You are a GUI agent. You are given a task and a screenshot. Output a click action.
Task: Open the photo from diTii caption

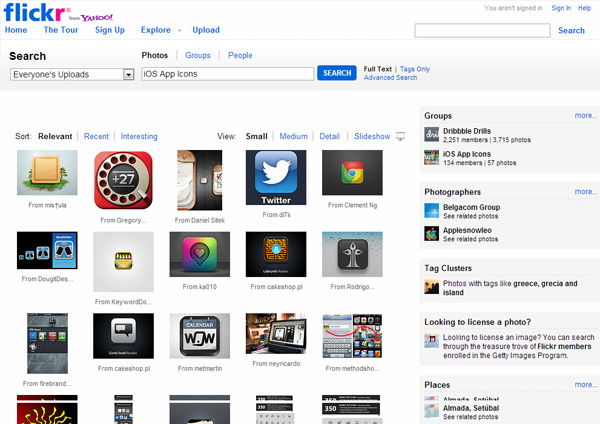click(x=276, y=215)
